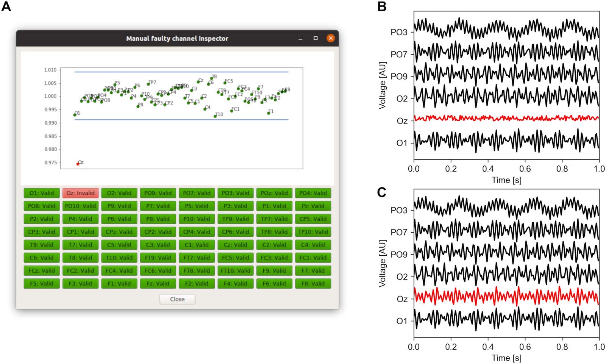Select the FT8: Valid button
The width and height of the screenshot is (606, 364).
(197, 270)
